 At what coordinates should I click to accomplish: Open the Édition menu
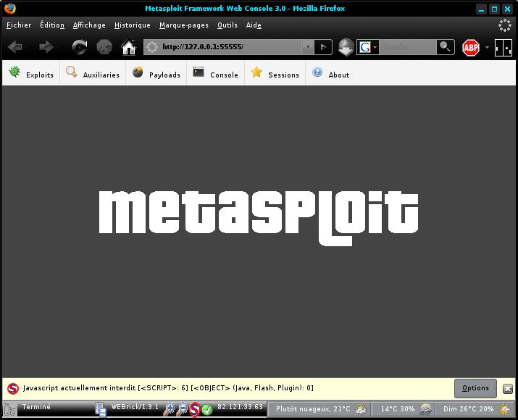coord(52,25)
